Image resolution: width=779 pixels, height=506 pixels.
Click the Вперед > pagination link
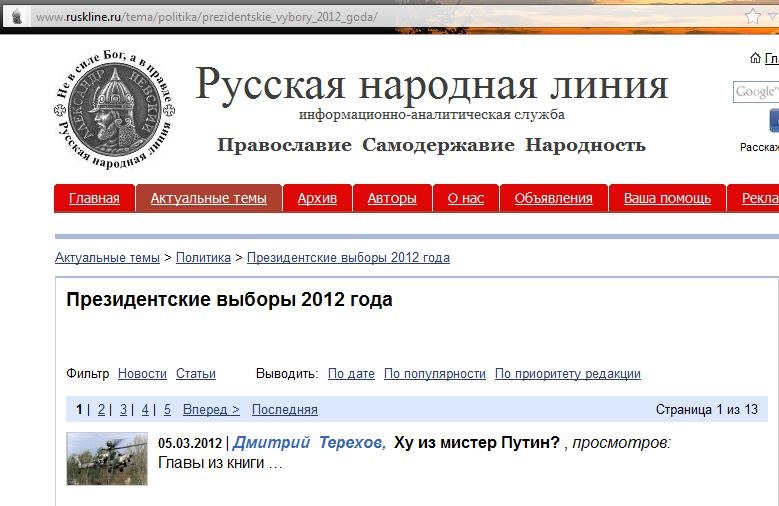211,409
